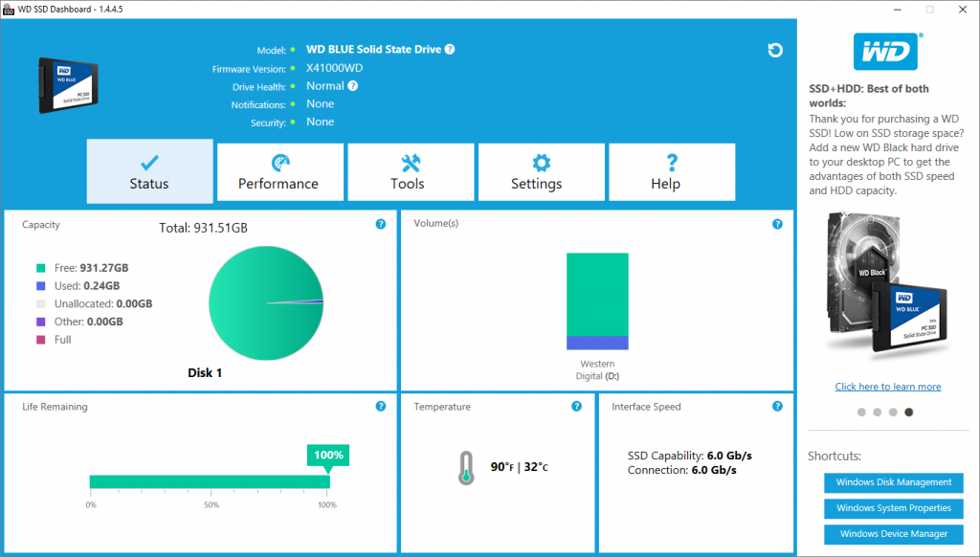This screenshot has width=980, height=557.
Task: Click 'SSD+HDD: Best of both worlds' heading
Action: pos(869,96)
